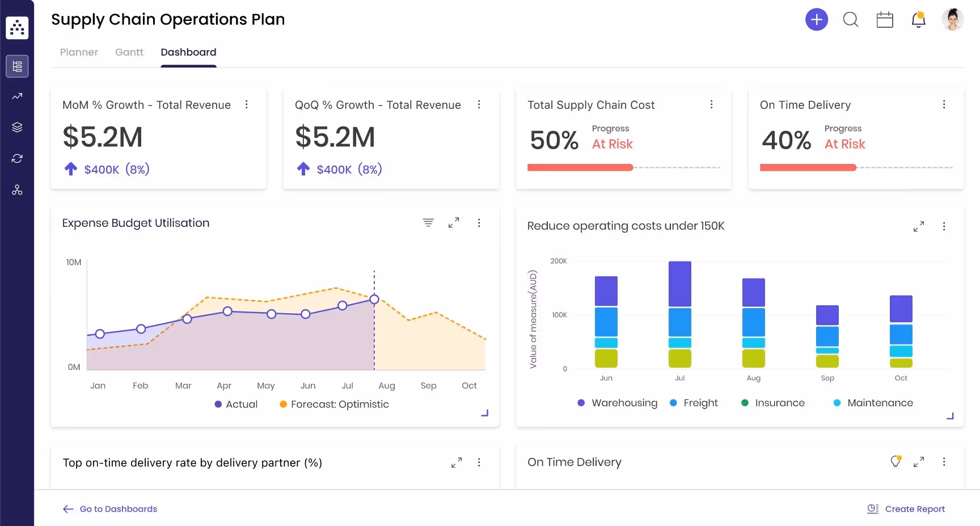
Task: Toggle Forecast: Optimistic series in expense chart
Action: (334, 404)
